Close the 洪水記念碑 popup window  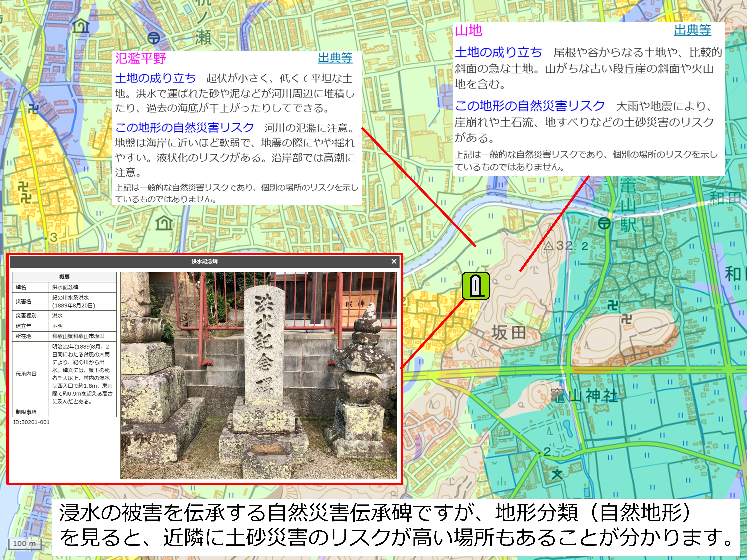394,261
